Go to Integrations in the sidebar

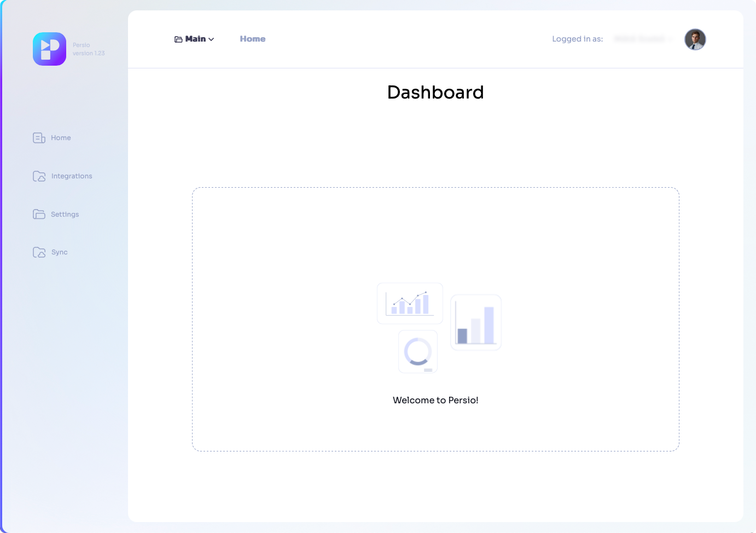pyautogui.click(x=72, y=176)
